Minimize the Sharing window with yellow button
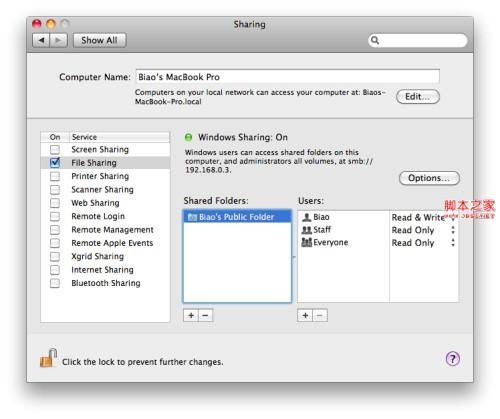The width and height of the screenshot is (500, 419). (x=51, y=24)
